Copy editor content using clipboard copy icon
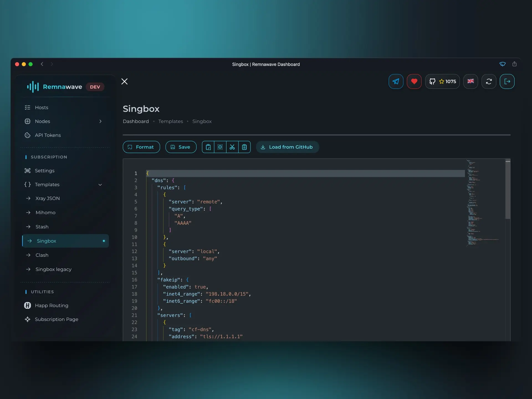The height and width of the screenshot is (399, 532). tap(208, 147)
